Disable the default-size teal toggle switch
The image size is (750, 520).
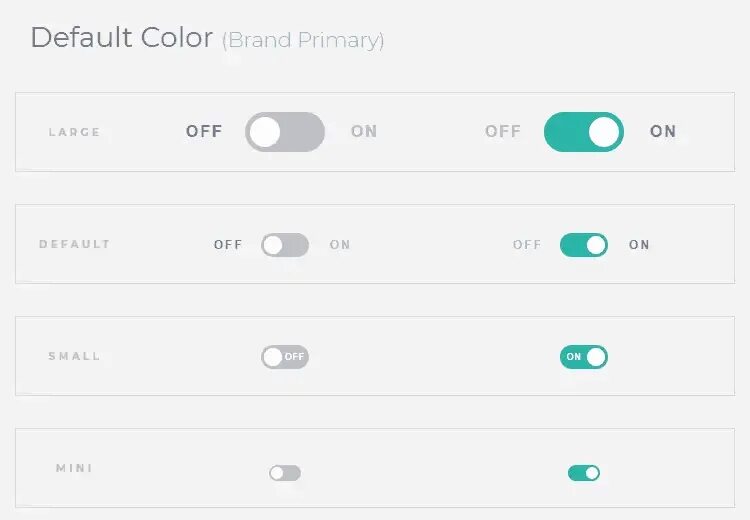point(583,245)
